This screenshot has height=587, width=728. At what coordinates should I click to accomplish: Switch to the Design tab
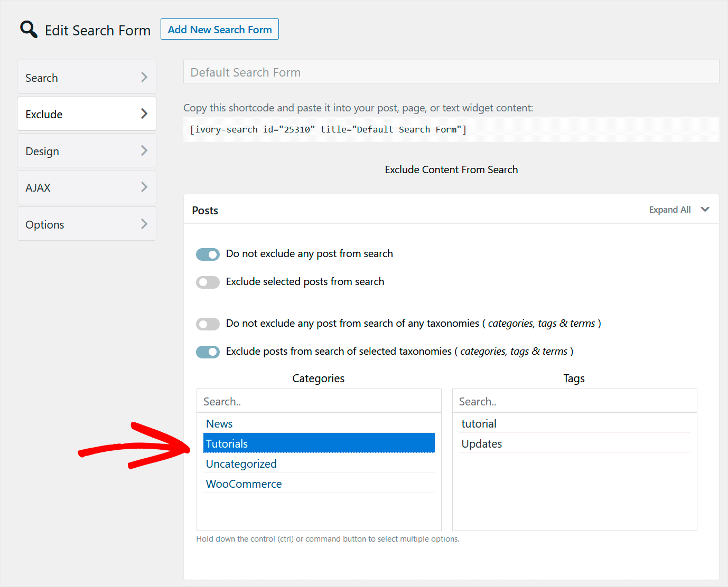87,150
